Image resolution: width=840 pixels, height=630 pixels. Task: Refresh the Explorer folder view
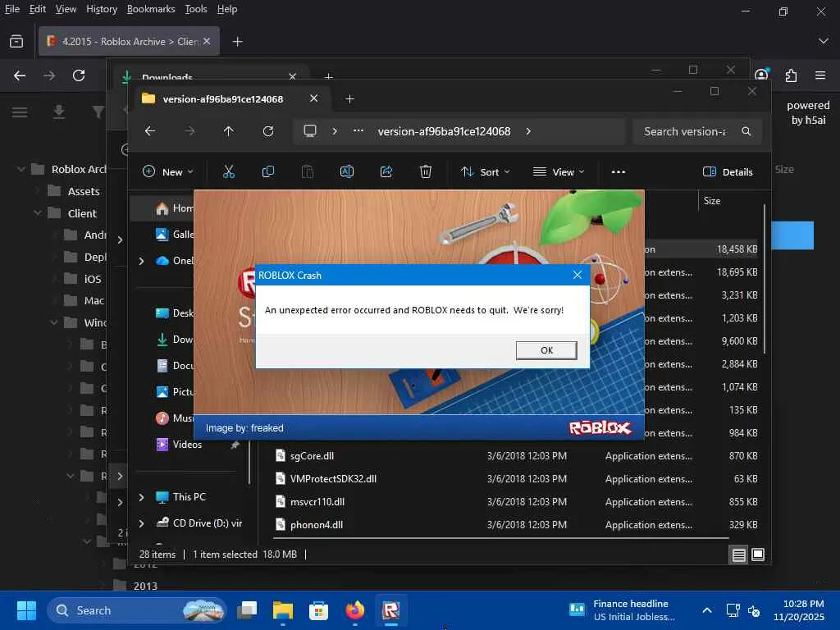268,131
